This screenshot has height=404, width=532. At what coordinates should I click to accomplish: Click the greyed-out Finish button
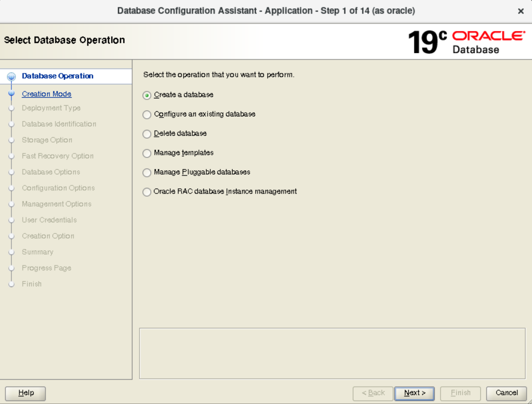pyautogui.click(x=461, y=393)
